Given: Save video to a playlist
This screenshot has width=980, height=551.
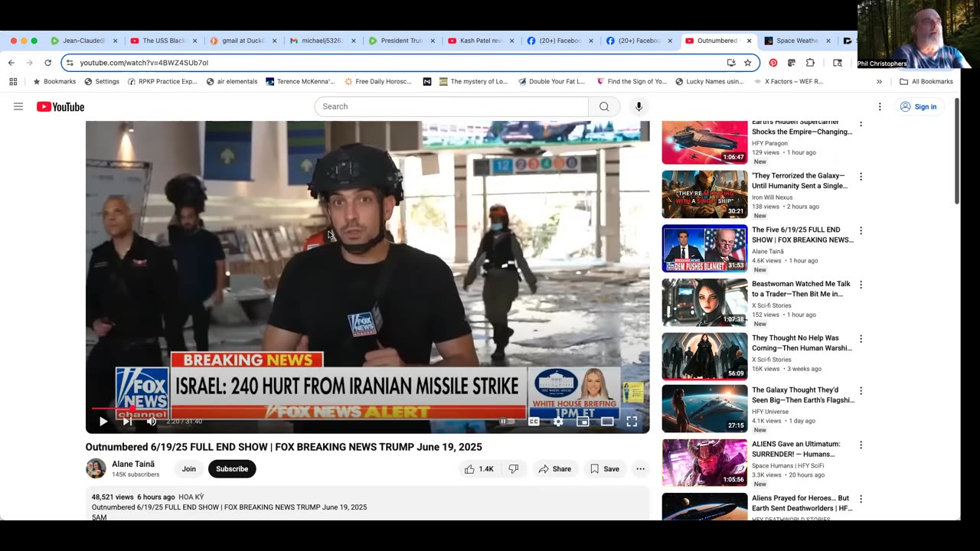Looking at the screenshot, I should tap(604, 469).
